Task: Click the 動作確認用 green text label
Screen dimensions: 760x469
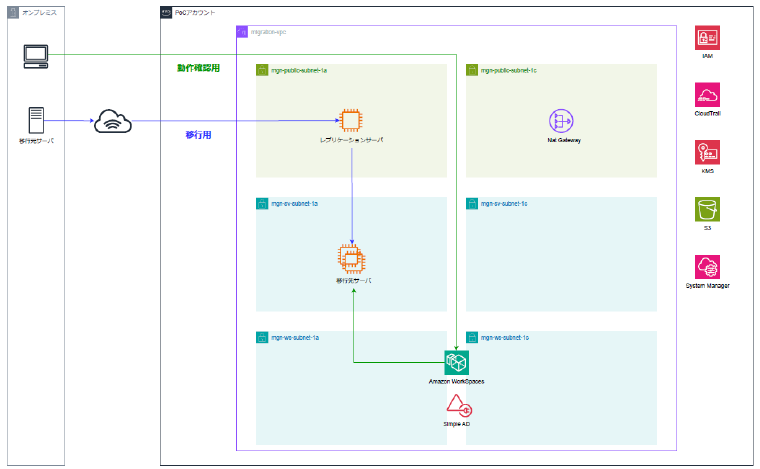Action: pos(197,68)
